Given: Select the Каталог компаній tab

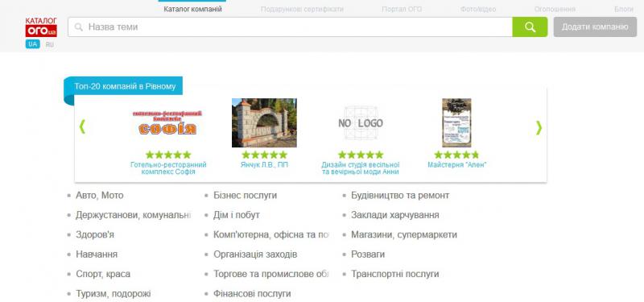Looking at the screenshot, I should click(192, 9).
